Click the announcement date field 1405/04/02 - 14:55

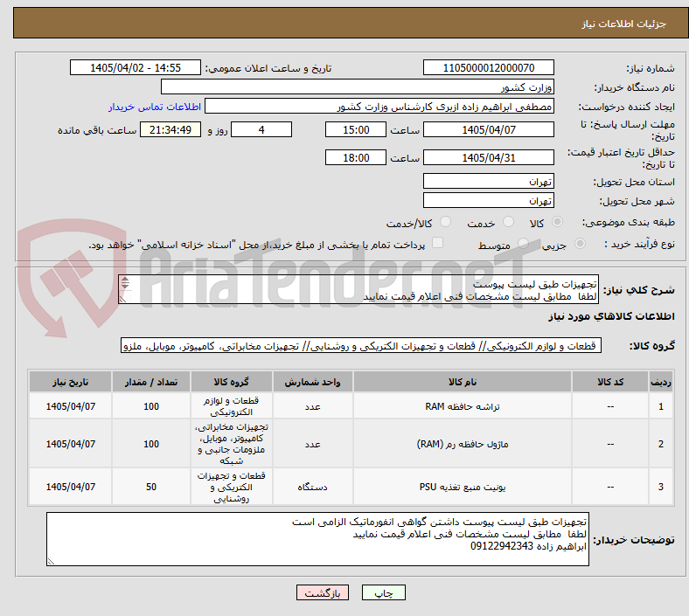(x=136, y=67)
